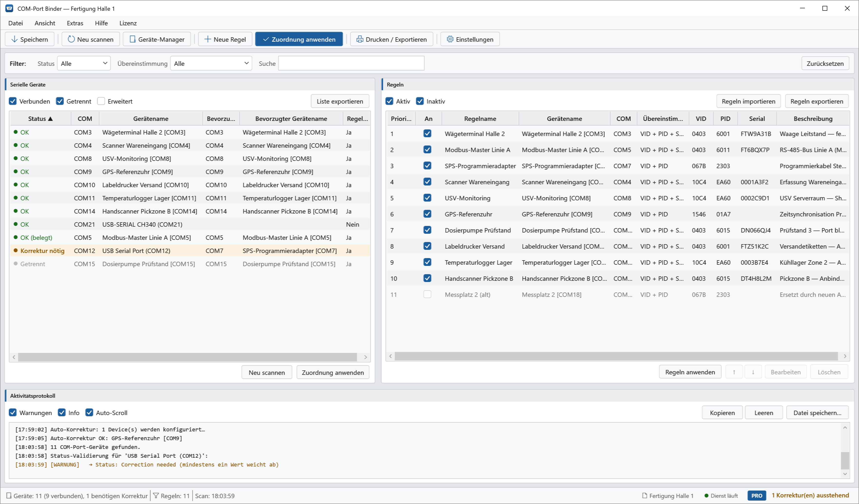Click the Regeln anwenden button

[690, 372]
